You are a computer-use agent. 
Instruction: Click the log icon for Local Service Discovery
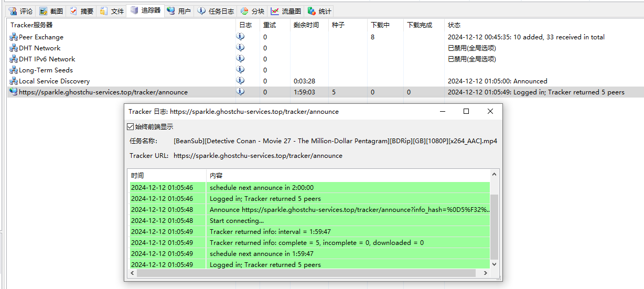[240, 81]
